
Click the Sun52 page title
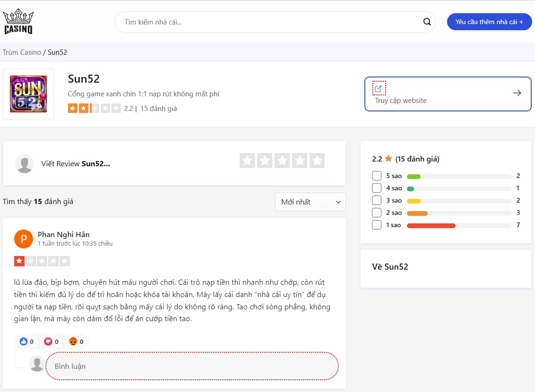[x=84, y=79]
